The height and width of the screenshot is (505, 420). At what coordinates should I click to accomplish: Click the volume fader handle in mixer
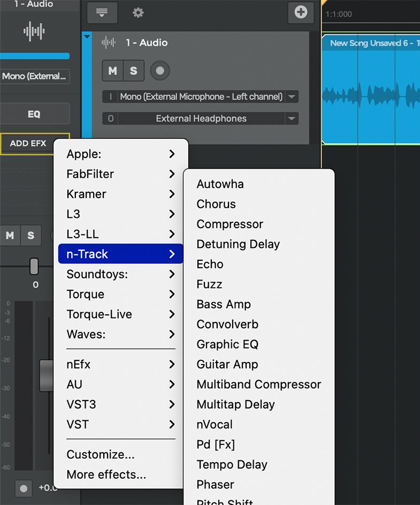tap(47, 375)
